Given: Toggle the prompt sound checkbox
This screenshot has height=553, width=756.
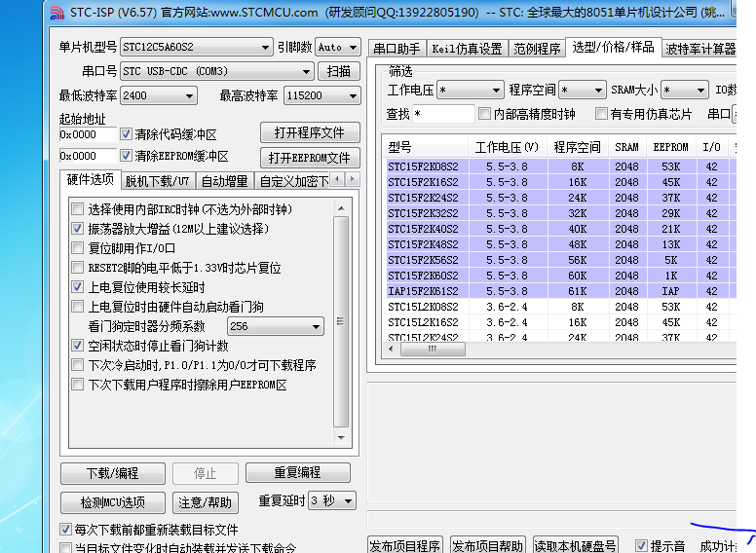Looking at the screenshot, I should click(x=641, y=546).
